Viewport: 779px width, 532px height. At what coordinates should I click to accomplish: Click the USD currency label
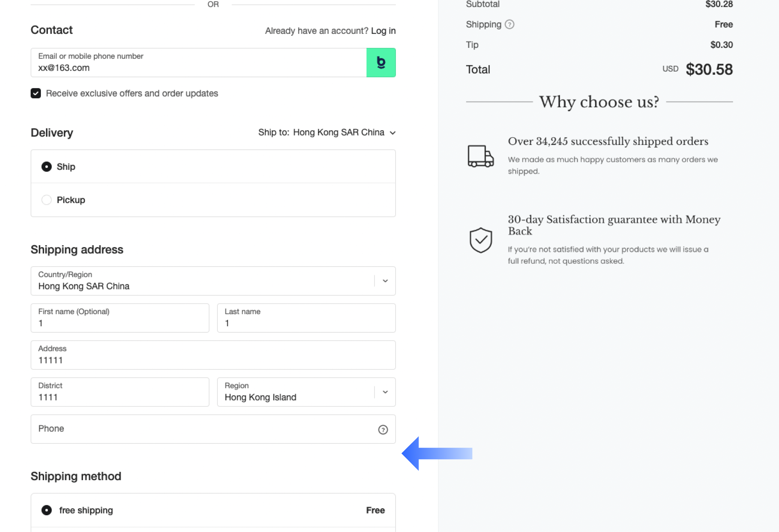670,69
